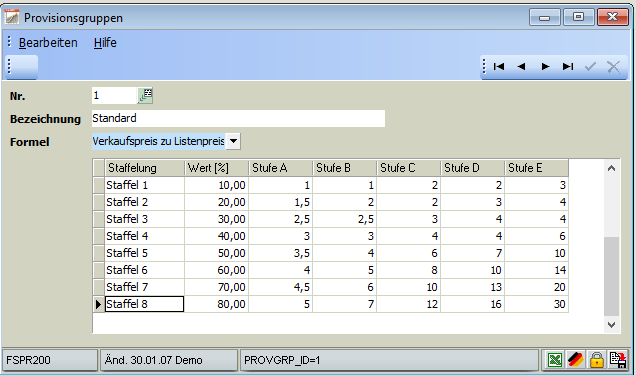Export to Excel via status bar icon

point(555,360)
